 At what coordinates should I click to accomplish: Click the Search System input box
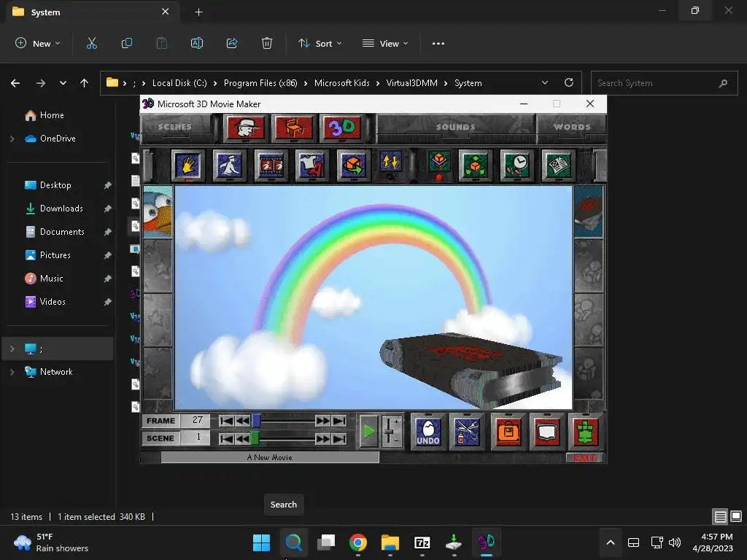point(664,83)
